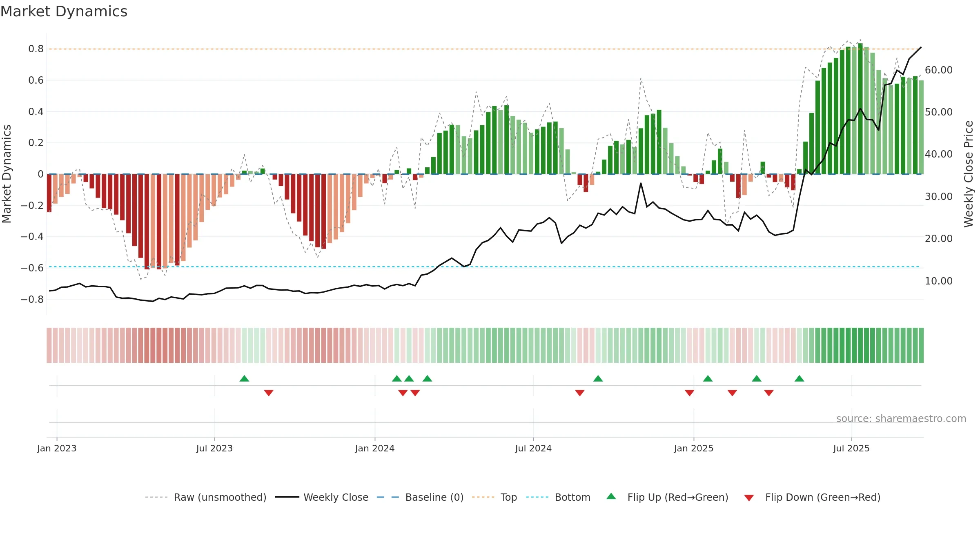Click the Jul 2025 x-axis label
The height and width of the screenshot is (551, 980).
tap(851, 448)
